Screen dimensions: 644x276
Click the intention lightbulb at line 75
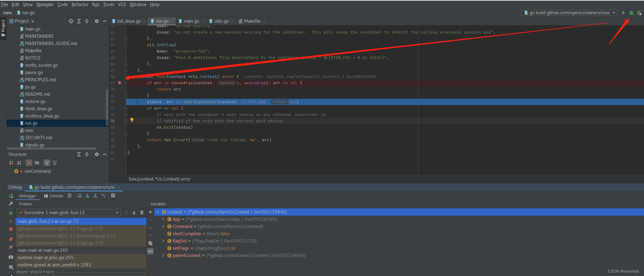[132, 120]
